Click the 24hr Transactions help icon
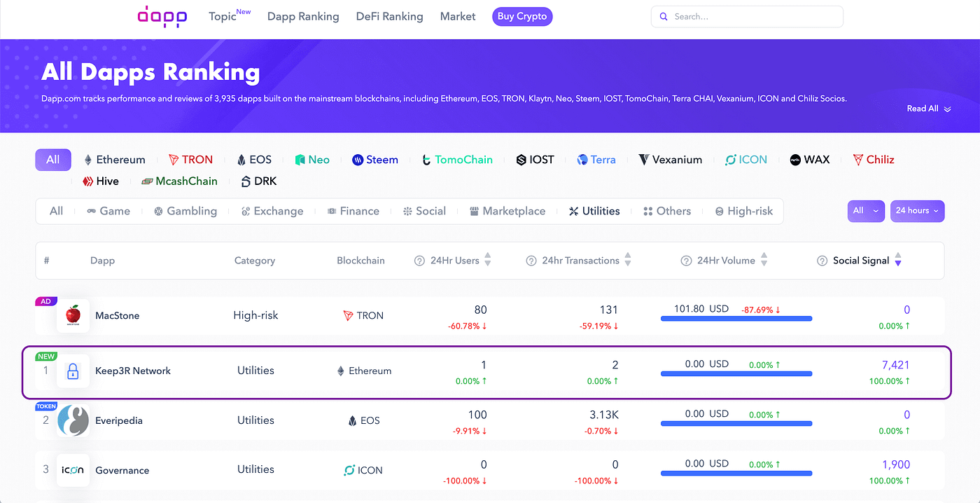This screenshot has width=980, height=503. (531, 261)
